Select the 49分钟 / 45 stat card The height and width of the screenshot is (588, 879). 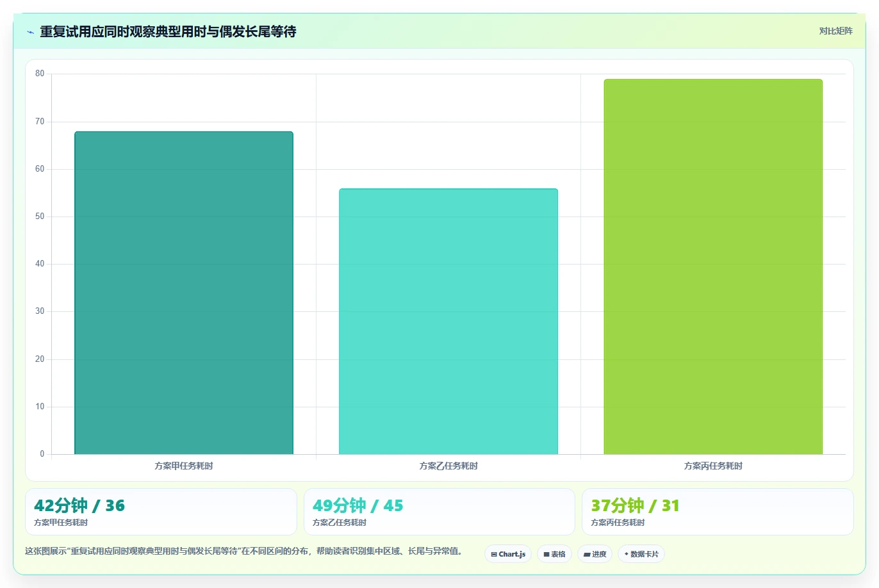439,512
